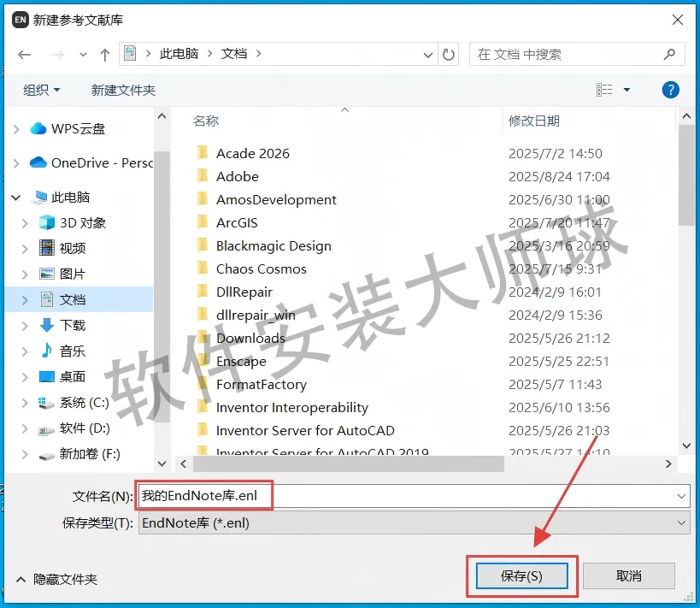The image size is (700, 608).
Task: Select WPS云盘 in the sidebar
Action: tap(68, 128)
